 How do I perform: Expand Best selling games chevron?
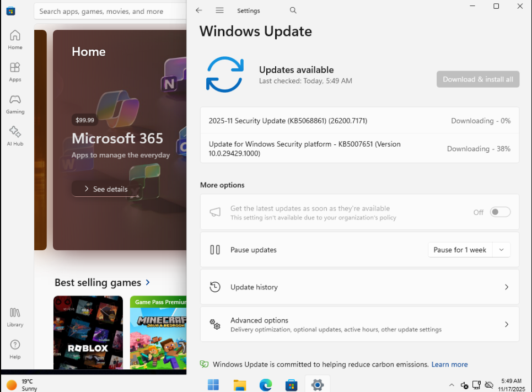[x=148, y=282]
